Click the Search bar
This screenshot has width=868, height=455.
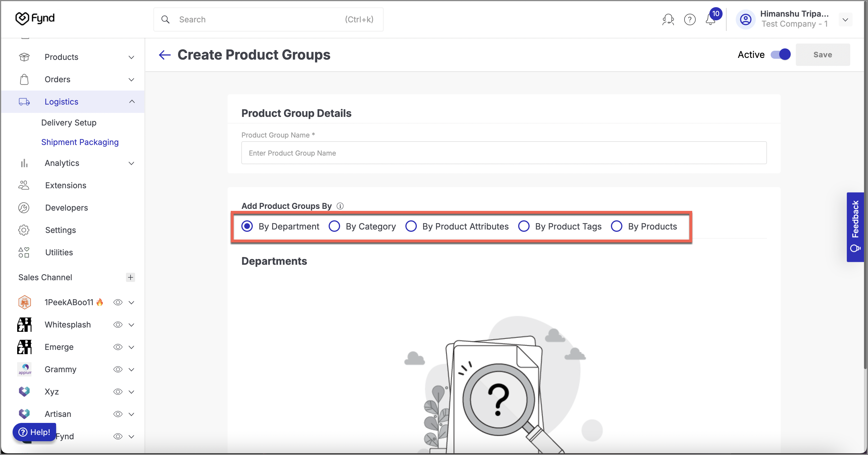(x=268, y=19)
